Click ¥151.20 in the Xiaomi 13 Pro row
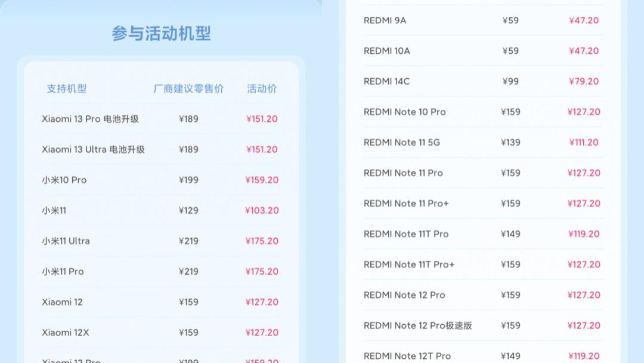The image size is (644, 363). [x=262, y=119]
